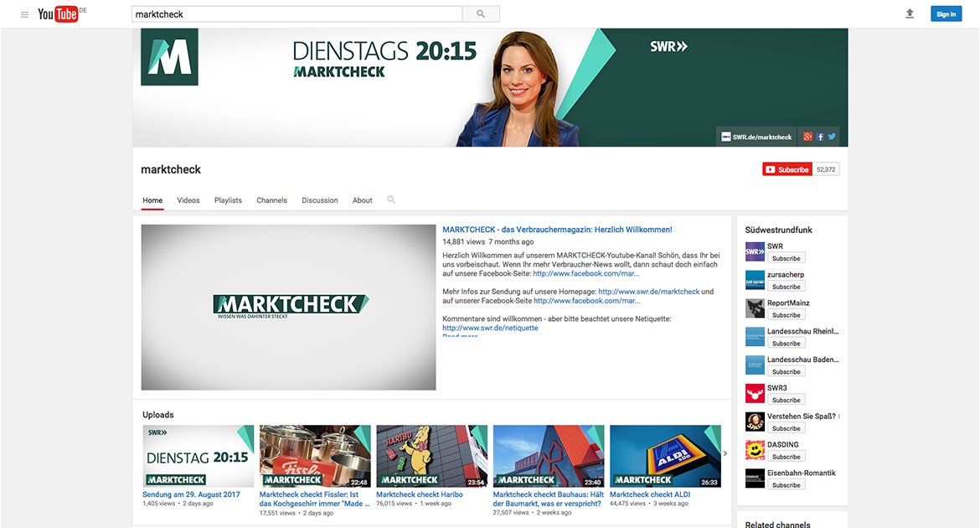Viewport: 980px width, 528px height.
Task: Open the Facebook banner icon
Action: (x=820, y=137)
